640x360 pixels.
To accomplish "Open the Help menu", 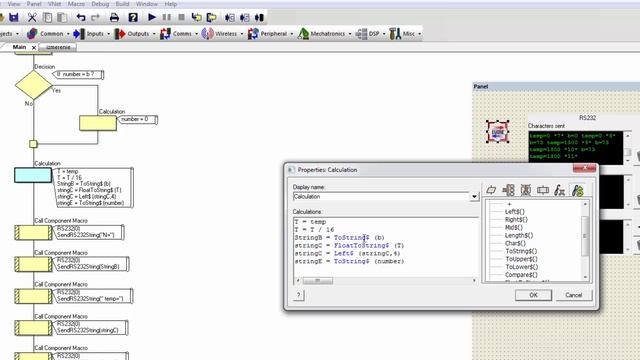I will [x=171, y=4].
